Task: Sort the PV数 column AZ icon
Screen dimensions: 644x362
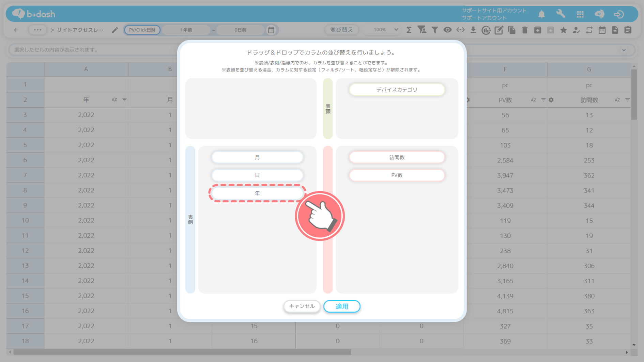Action: [x=533, y=100]
